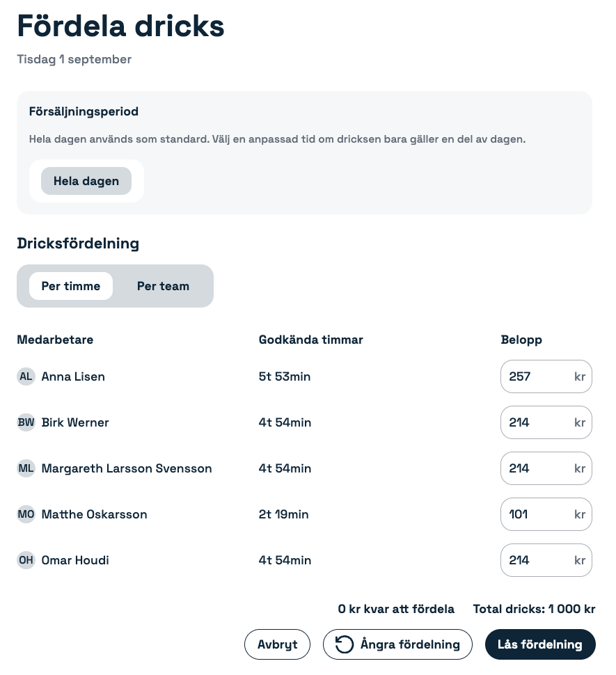
Task: Click the Belopp column header
Action: (521, 340)
